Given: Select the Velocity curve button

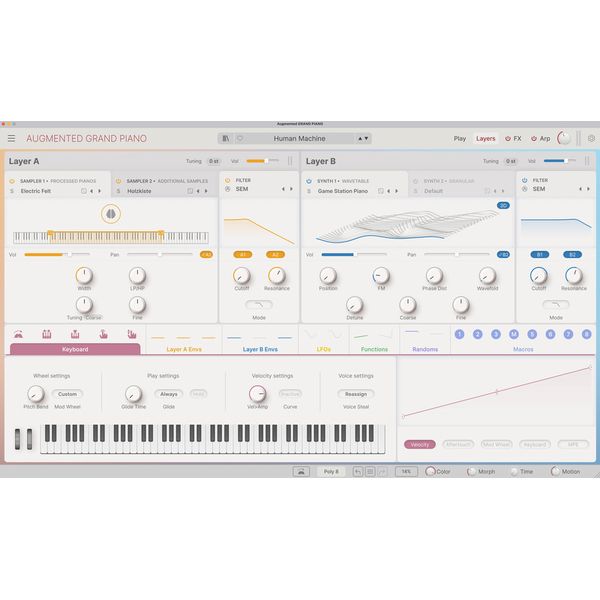Looking at the screenshot, I should coord(420,444).
